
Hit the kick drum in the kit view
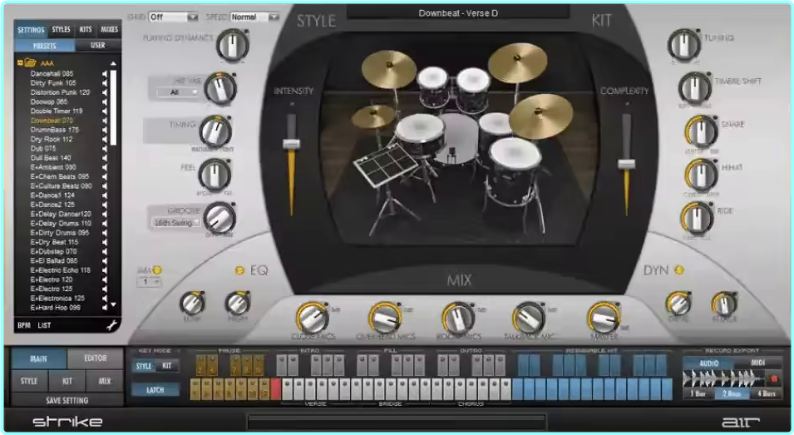click(457, 139)
